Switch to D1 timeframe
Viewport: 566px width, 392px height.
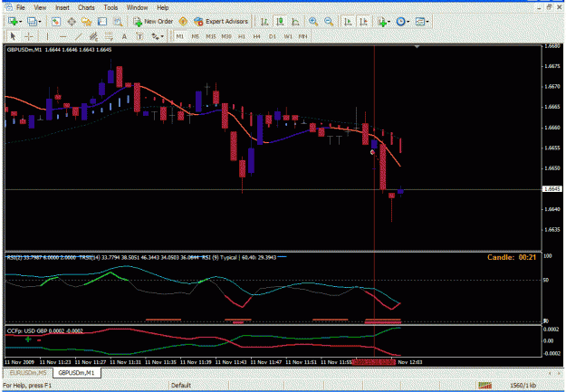pyautogui.click(x=273, y=36)
